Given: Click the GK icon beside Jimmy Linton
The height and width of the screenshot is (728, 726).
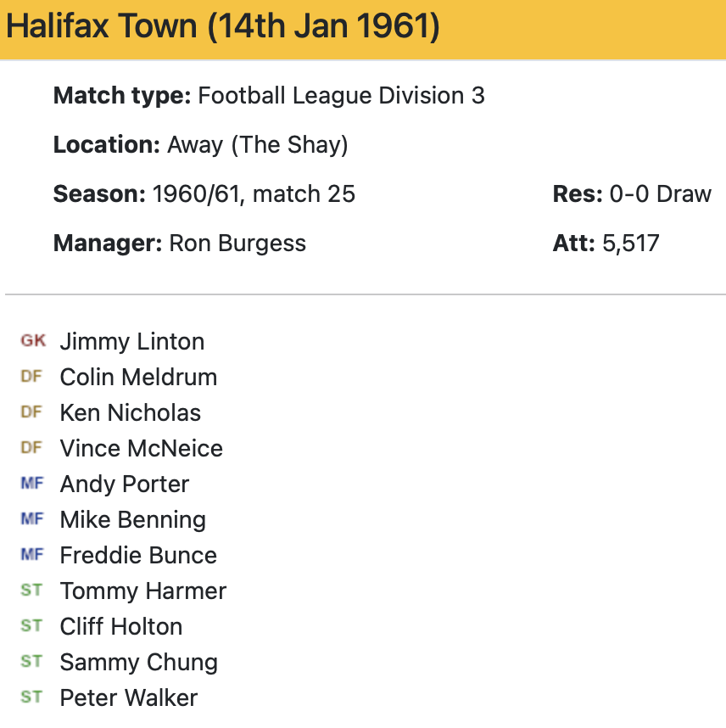Looking at the screenshot, I should (33, 341).
